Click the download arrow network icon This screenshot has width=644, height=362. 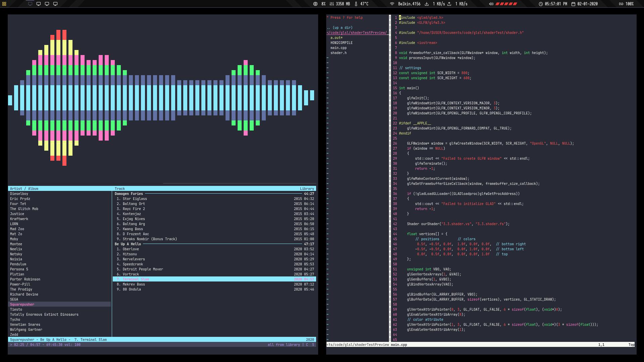pyautogui.click(x=427, y=4)
